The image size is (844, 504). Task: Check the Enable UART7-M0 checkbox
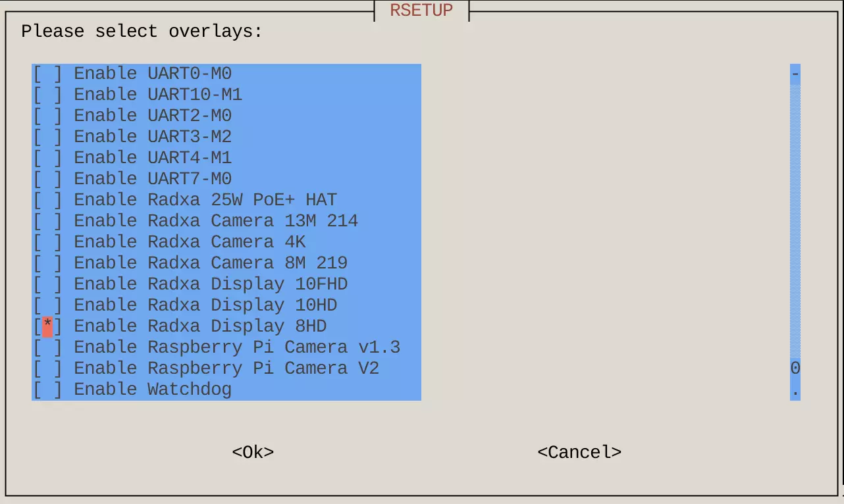[47, 179]
